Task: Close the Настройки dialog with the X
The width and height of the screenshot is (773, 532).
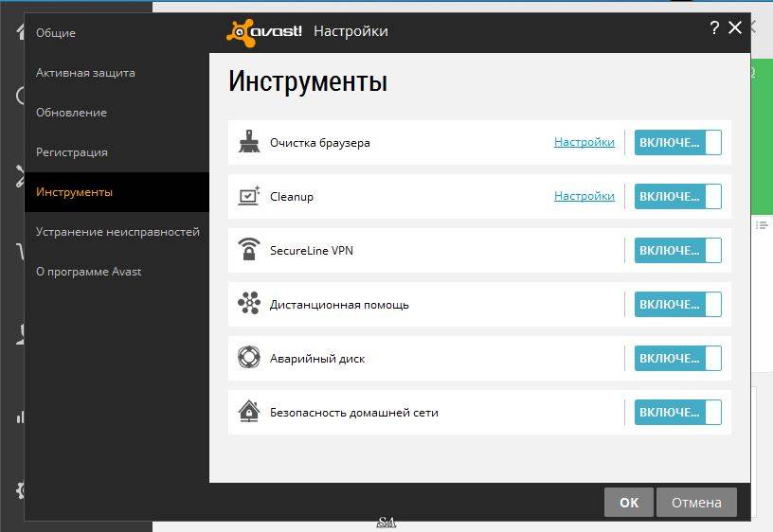Action: click(x=735, y=27)
